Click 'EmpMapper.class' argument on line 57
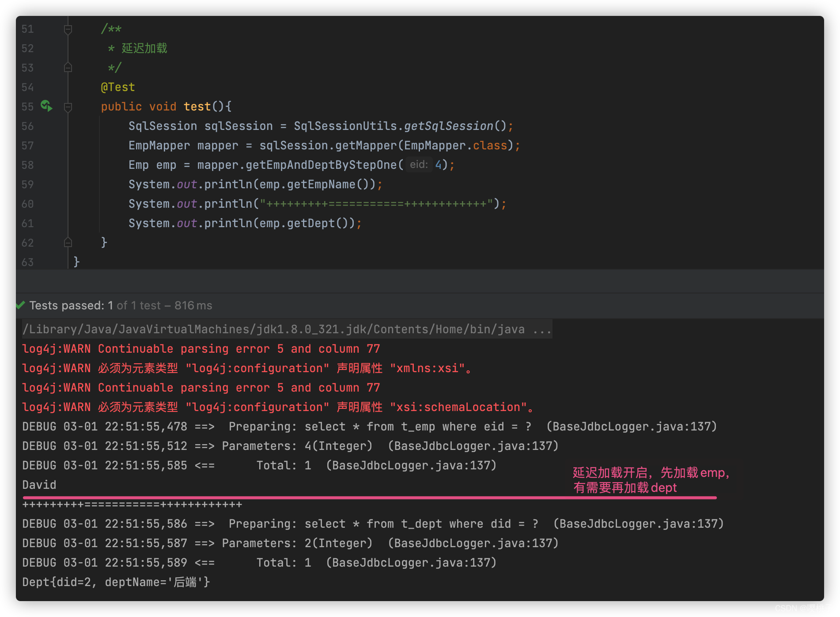This screenshot has width=840, height=617. tap(456, 146)
